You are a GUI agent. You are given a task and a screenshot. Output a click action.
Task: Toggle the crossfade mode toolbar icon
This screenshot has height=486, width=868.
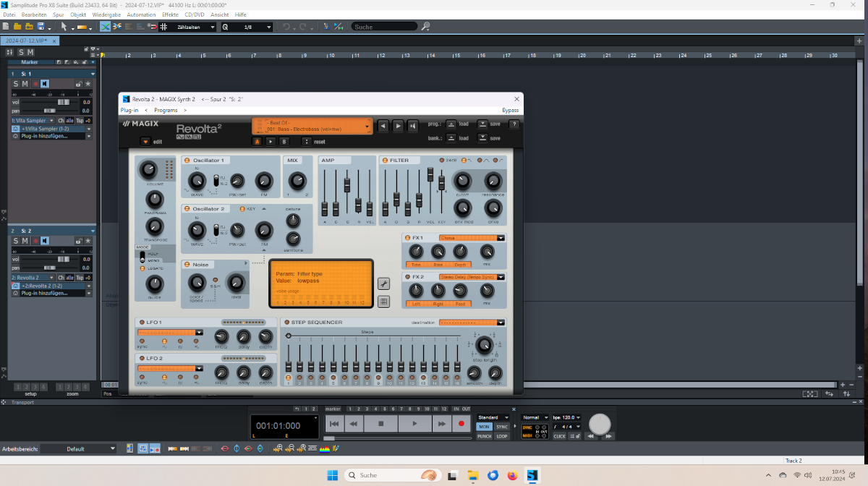pos(106,27)
